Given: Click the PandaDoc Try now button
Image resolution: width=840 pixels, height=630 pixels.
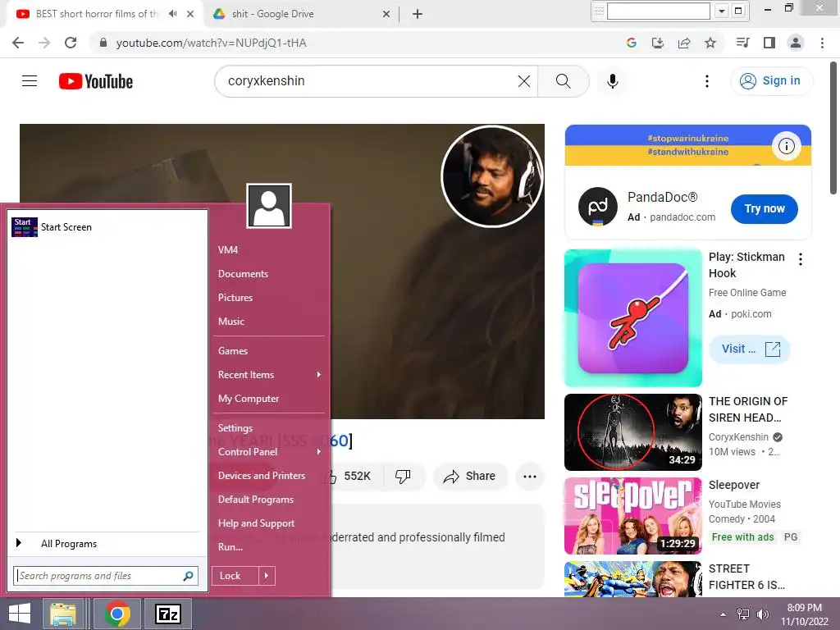Looking at the screenshot, I should pyautogui.click(x=765, y=208).
